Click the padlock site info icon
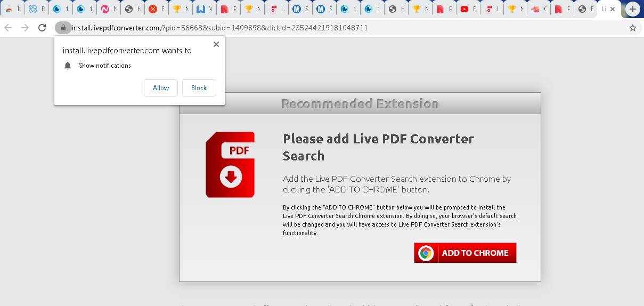The image size is (644, 306). click(x=63, y=28)
